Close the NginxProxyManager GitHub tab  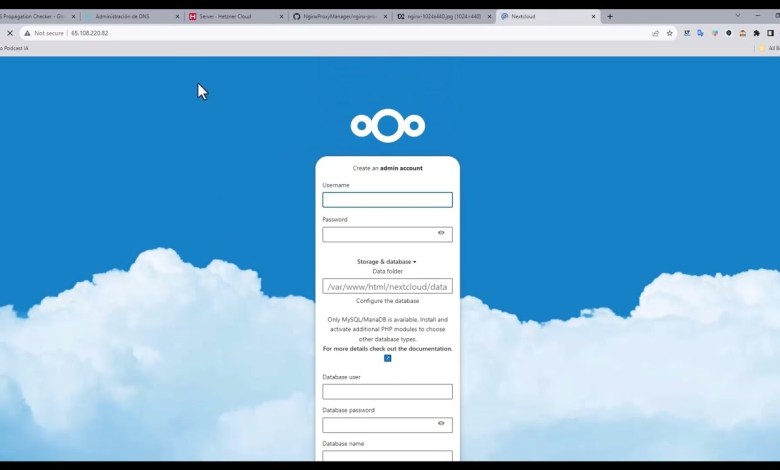tap(385, 16)
